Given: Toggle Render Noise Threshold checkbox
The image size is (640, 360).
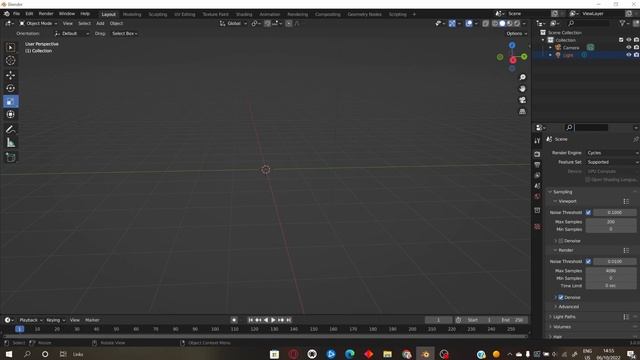Looking at the screenshot, I should coord(588,262).
